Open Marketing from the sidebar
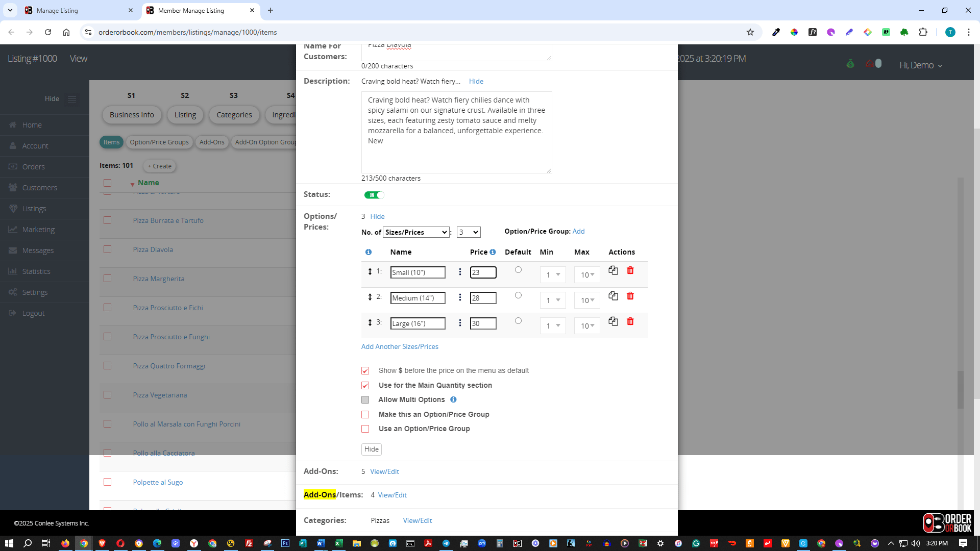980x551 pixels. 38,229
